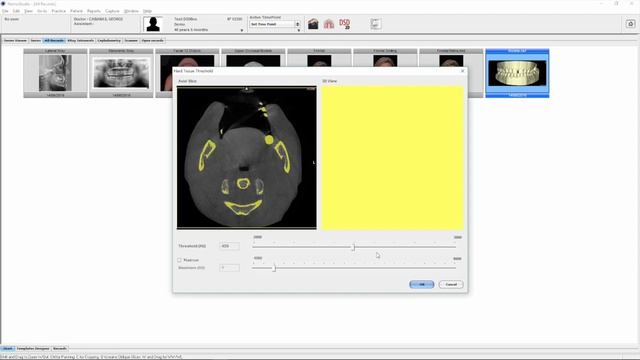Viewport: 640px width, 360px height.
Task: Switch to the Open records tab
Action: coord(153,40)
